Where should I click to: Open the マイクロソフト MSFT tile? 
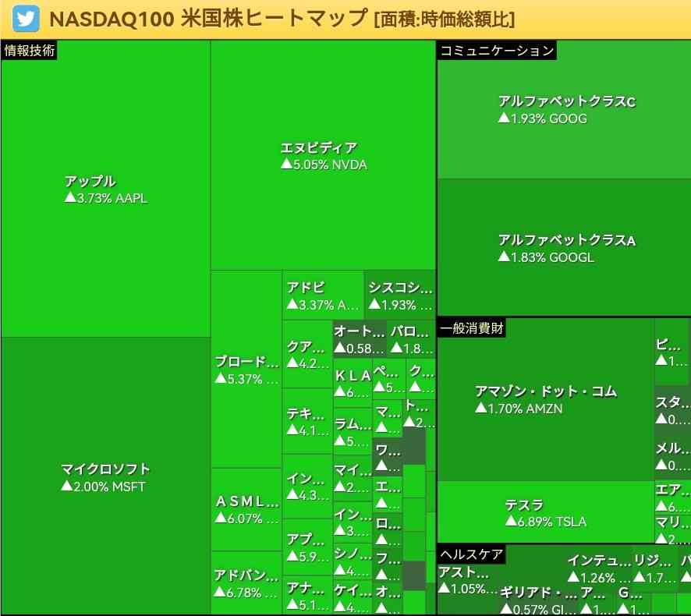pyautogui.click(x=106, y=476)
